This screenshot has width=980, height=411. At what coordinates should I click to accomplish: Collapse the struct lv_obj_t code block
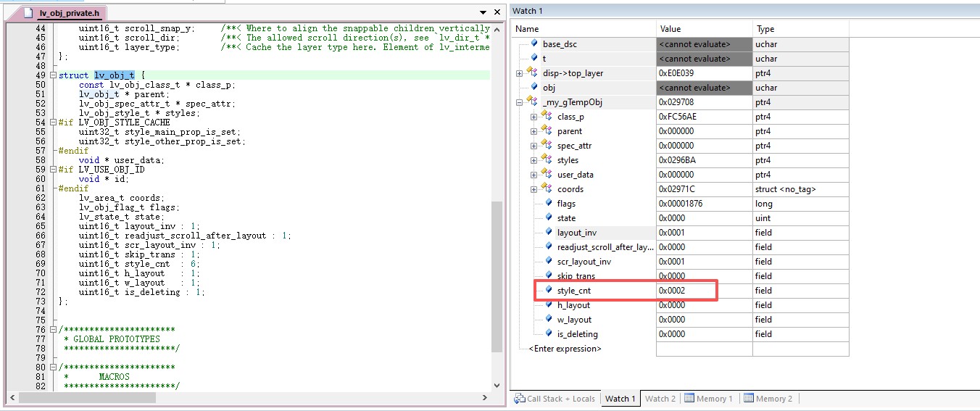(x=54, y=75)
